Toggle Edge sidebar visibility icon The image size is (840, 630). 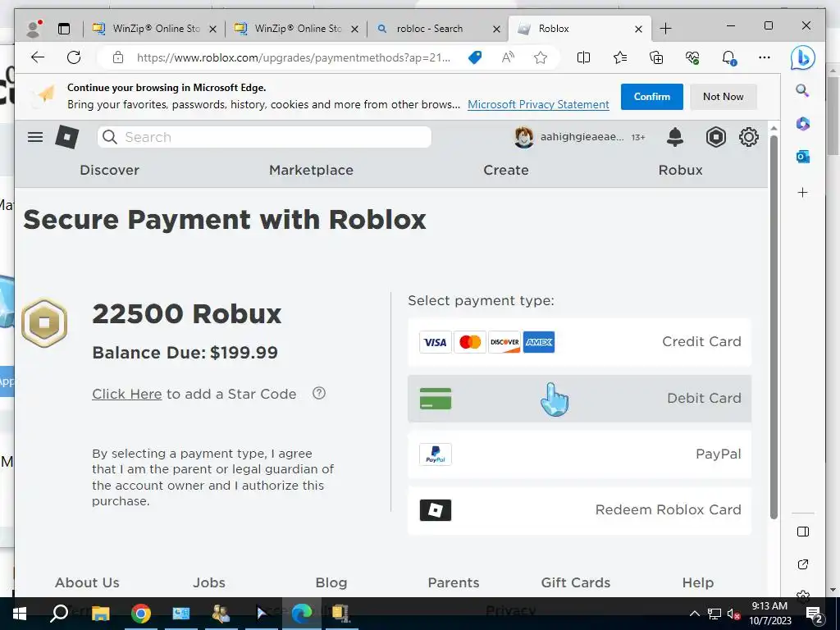click(802, 532)
